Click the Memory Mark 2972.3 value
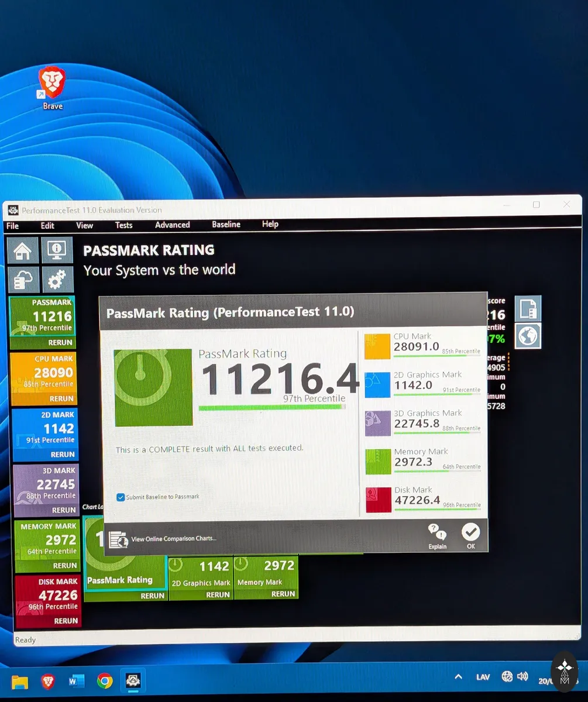 pos(412,462)
